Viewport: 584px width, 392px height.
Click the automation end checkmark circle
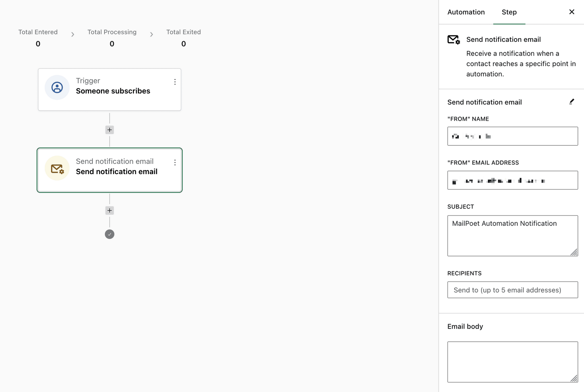pos(110,234)
